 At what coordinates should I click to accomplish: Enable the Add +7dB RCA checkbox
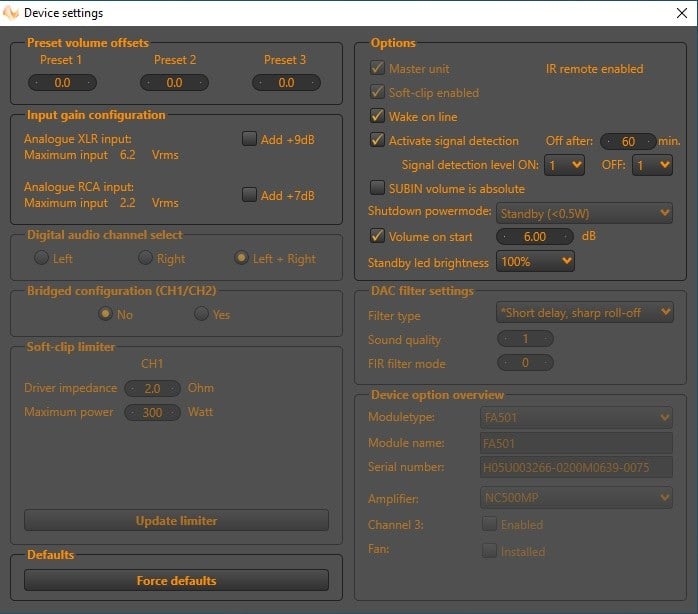pyautogui.click(x=249, y=195)
